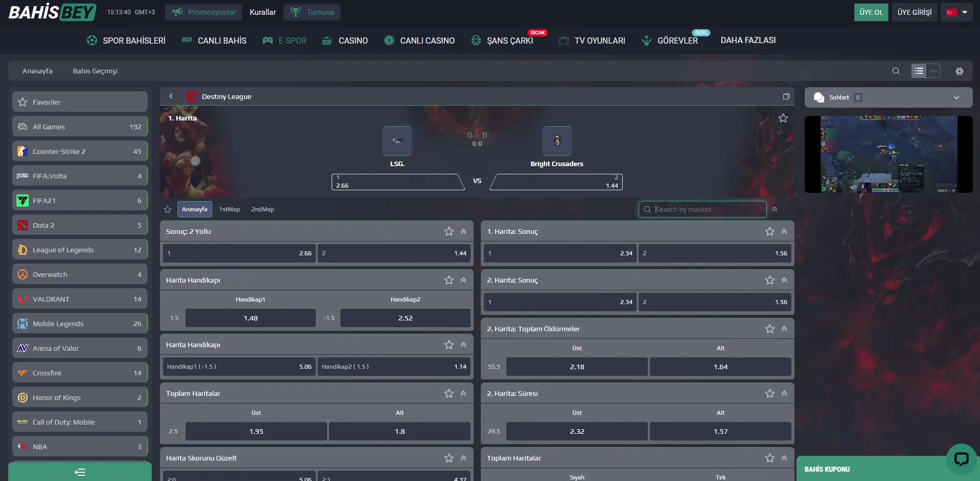This screenshot has height=481, width=980.
Task: Select Counter-Strike 2 game icon
Action: click(x=23, y=151)
